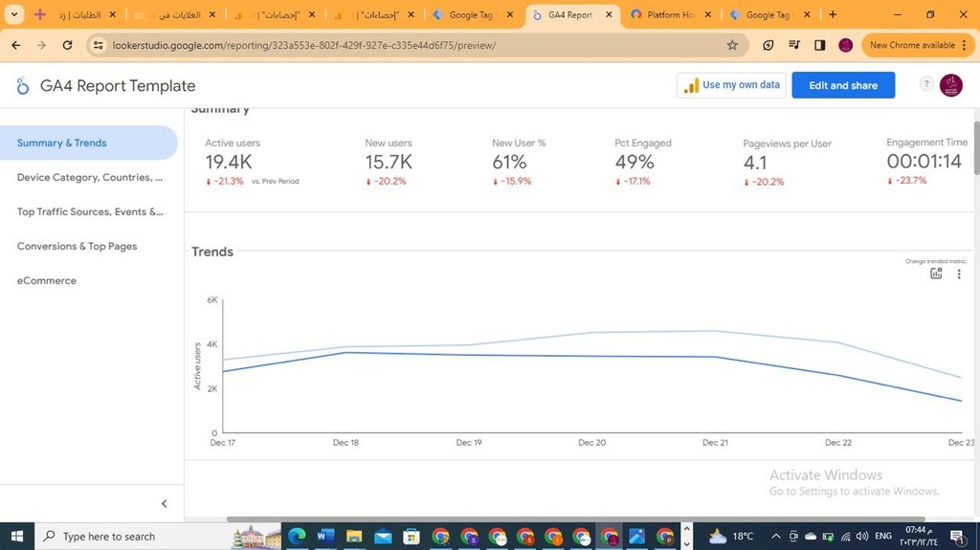
Task: Open the Photos app from the taskbar
Action: point(636,537)
